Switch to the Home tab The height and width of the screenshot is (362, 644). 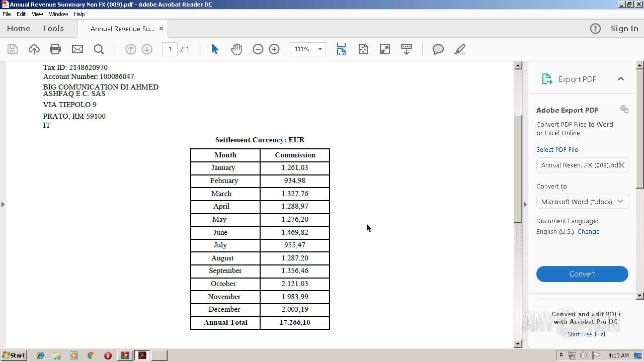(x=19, y=29)
